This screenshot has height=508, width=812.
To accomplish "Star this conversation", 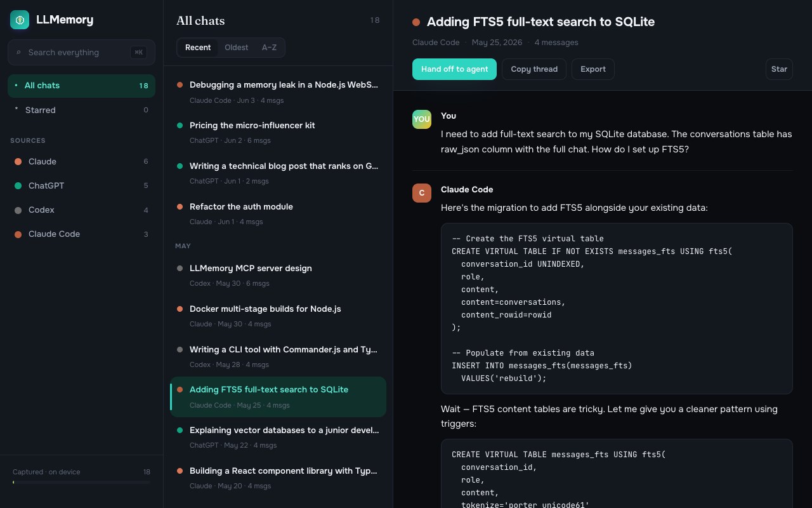I will pos(779,69).
